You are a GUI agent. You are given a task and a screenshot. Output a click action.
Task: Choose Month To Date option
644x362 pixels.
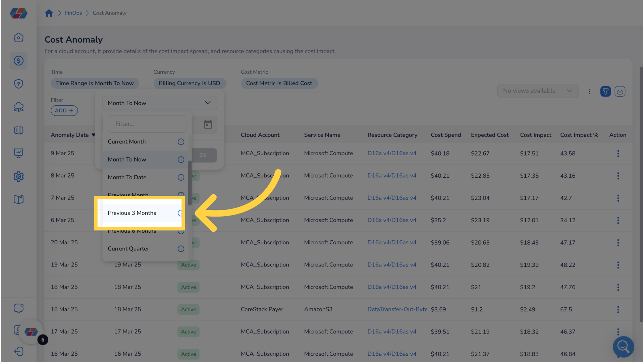[145, 177]
